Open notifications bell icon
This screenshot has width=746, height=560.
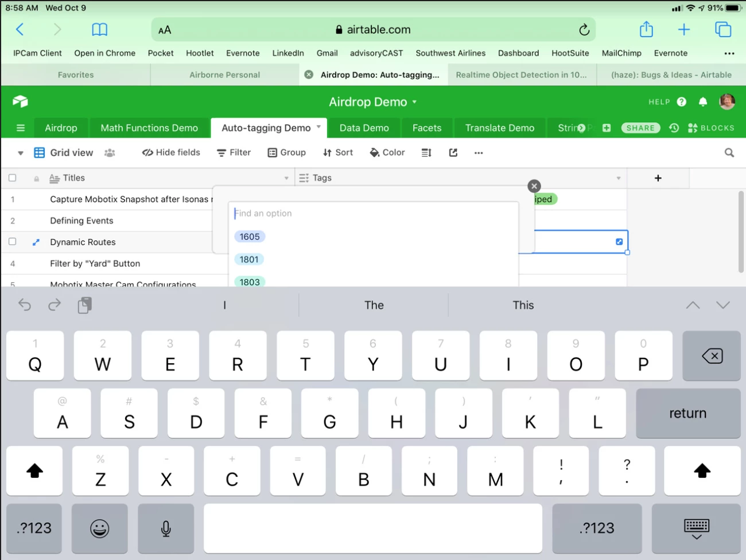point(703,102)
